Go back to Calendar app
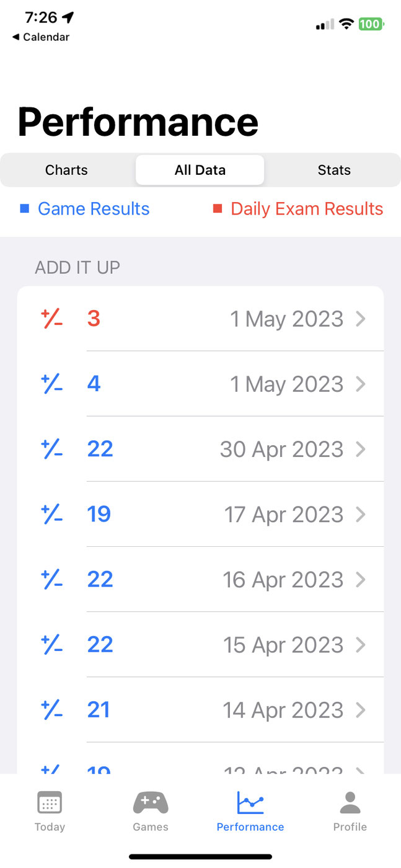401x868 pixels. click(x=41, y=37)
